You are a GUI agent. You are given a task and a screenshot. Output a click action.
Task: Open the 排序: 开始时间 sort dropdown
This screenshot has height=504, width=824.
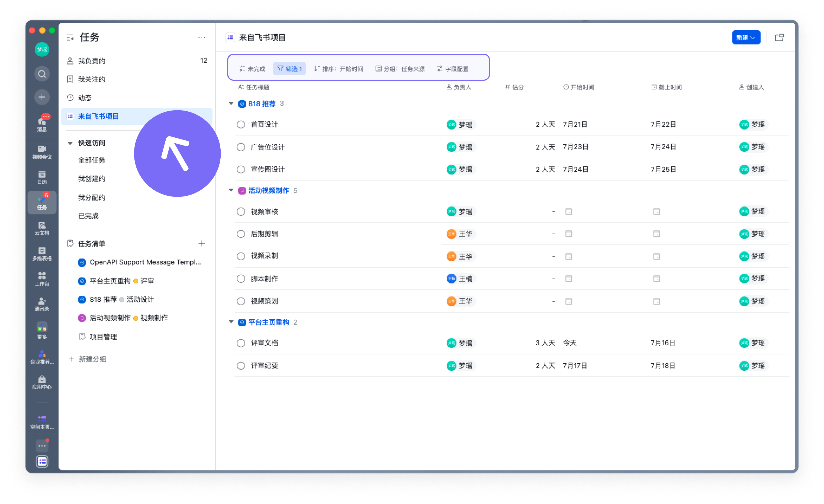point(339,69)
